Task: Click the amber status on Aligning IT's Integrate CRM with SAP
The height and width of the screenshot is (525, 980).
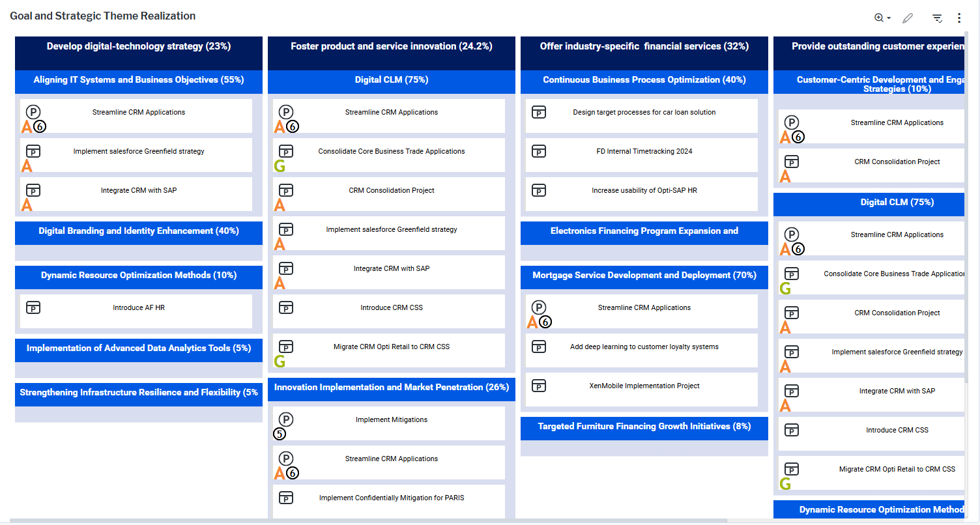Action: tap(27, 205)
